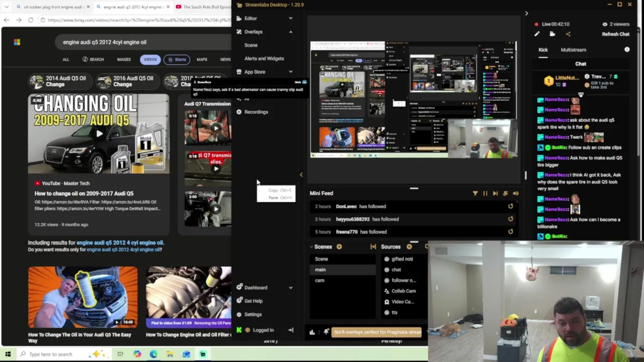This screenshot has width=644, height=362.
Task: Open Alerts and Widgets
Action: click(x=264, y=58)
